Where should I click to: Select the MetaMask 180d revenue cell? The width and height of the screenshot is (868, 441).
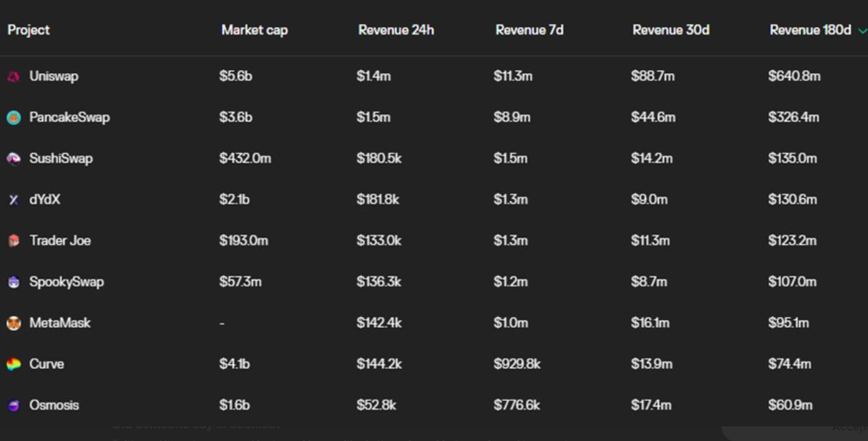(x=788, y=323)
